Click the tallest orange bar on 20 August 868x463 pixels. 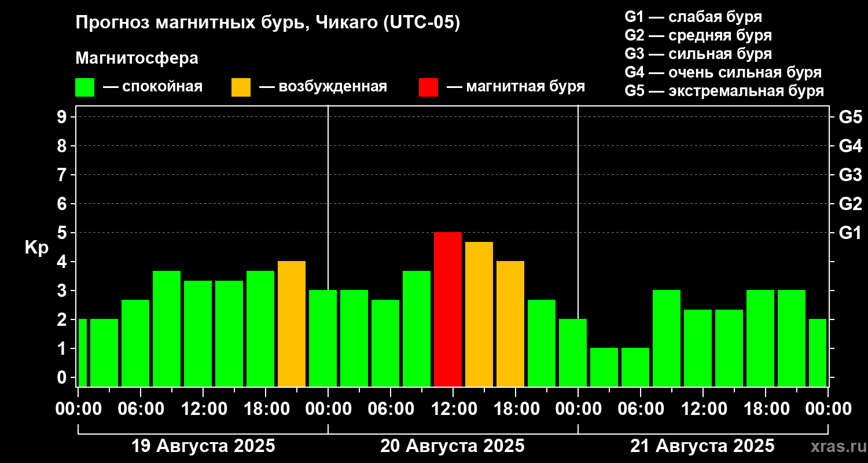tap(479, 314)
